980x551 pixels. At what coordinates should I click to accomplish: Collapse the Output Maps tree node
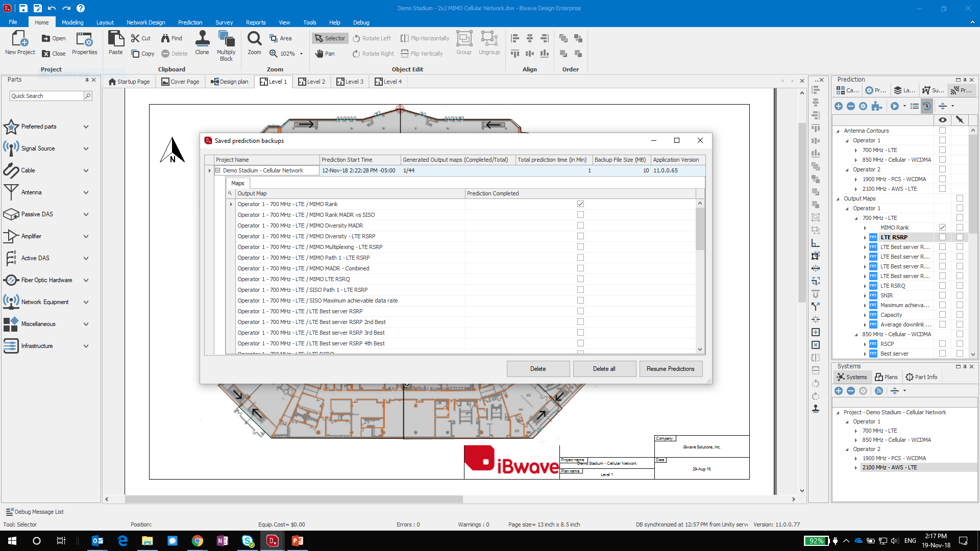pyautogui.click(x=838, y=198)
